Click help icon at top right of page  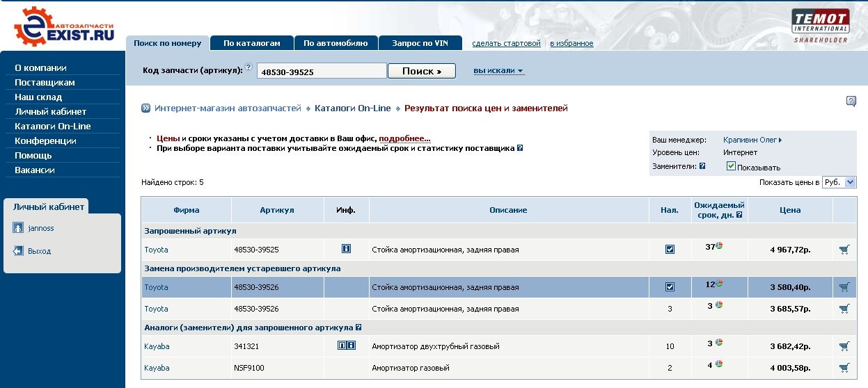851,102
